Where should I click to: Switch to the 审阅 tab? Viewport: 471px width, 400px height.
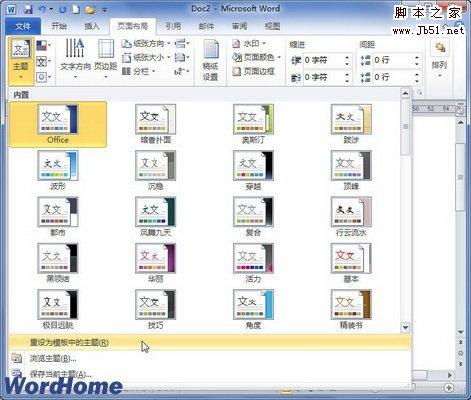240,26
